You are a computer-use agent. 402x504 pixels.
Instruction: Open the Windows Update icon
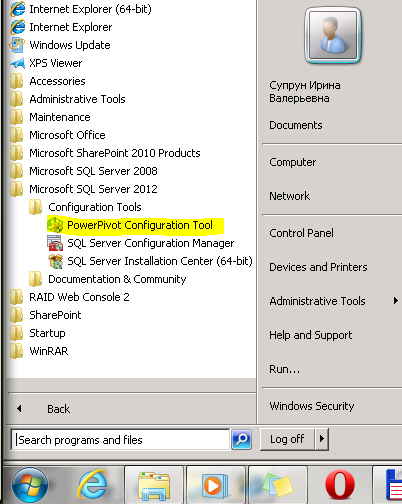point(17,45)
